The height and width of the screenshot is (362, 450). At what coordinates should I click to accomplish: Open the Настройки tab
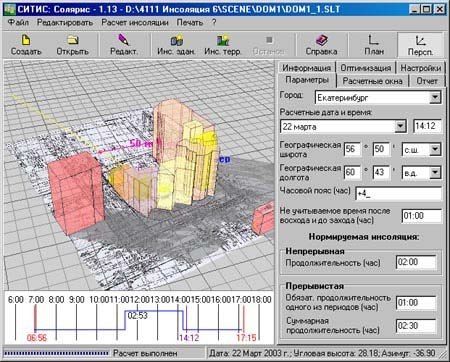click(421, 68)
